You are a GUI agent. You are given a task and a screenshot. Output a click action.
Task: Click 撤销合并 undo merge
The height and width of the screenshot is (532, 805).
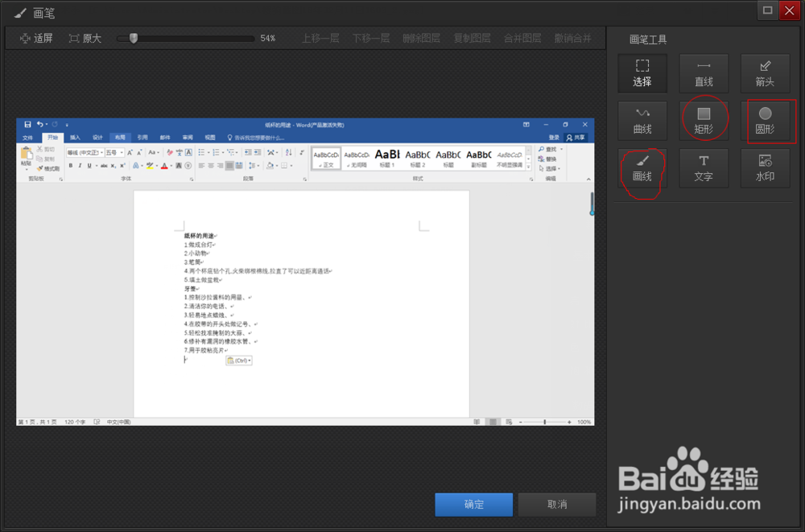pos(572,39)
